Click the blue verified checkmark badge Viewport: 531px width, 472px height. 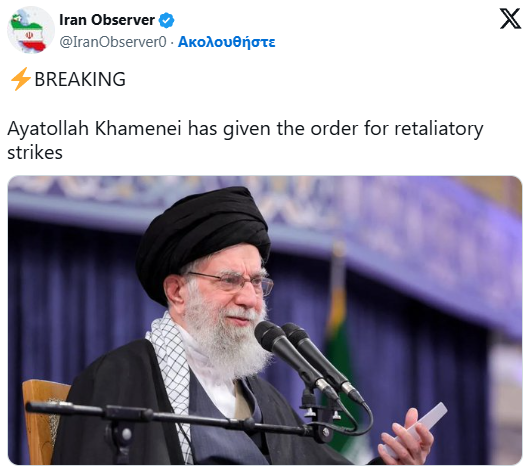click(167, 20)
